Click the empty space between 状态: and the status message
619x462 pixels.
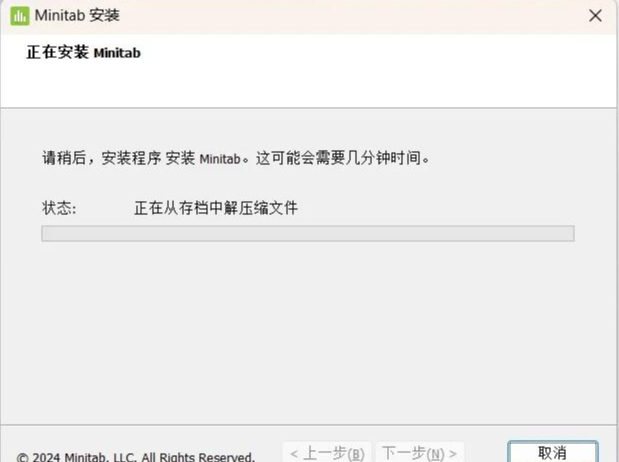click(x=105, y=208)
